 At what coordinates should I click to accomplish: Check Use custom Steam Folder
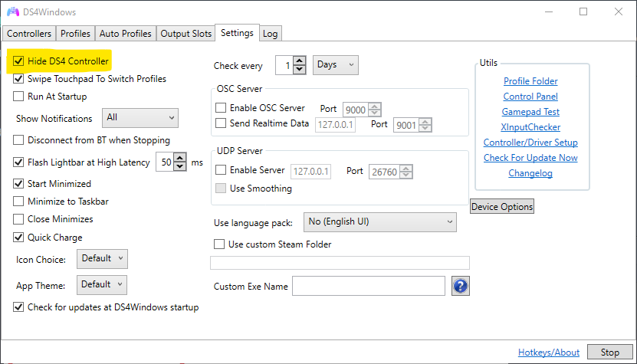[x=219, y=244]
